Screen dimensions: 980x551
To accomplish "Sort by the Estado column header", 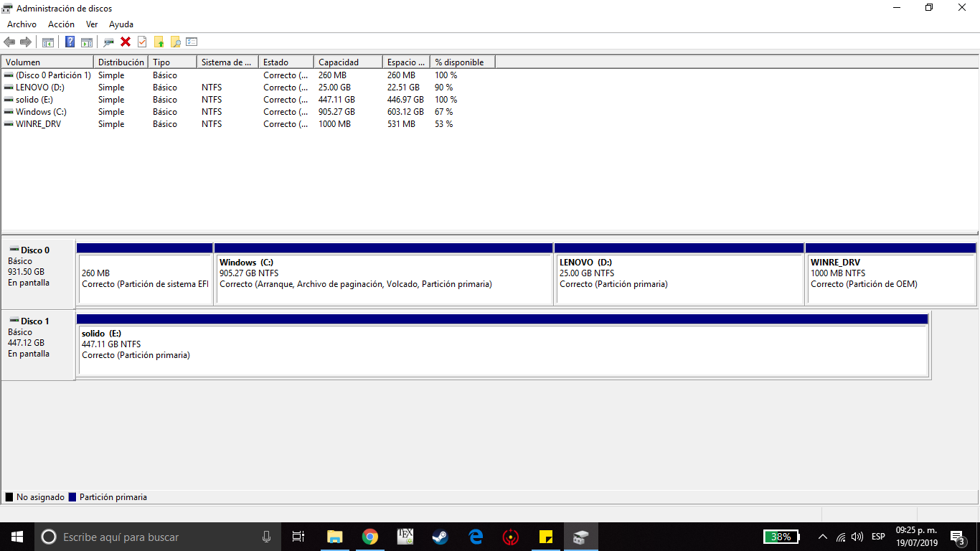I will coord(286,62).
